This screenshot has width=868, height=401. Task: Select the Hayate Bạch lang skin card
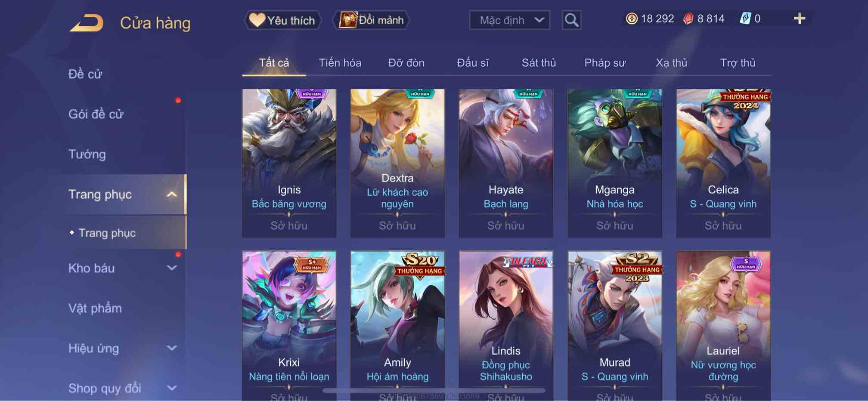[x=506, y=163]
